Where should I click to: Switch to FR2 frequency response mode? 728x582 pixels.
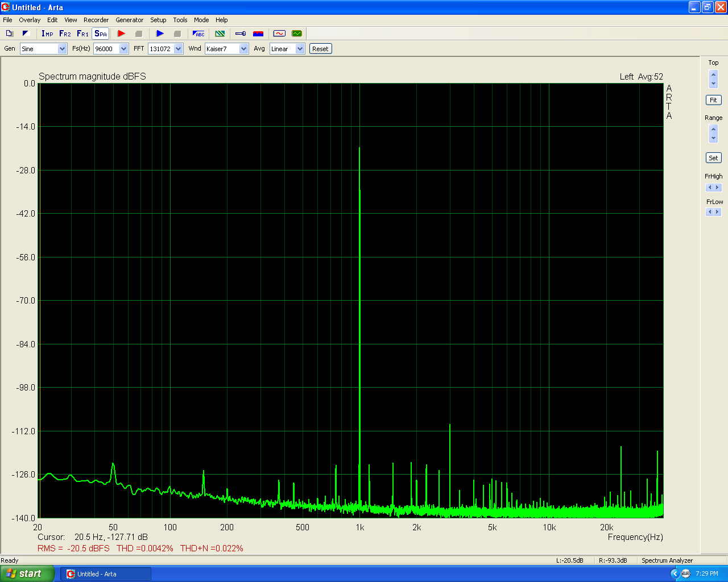coord(65,34)
